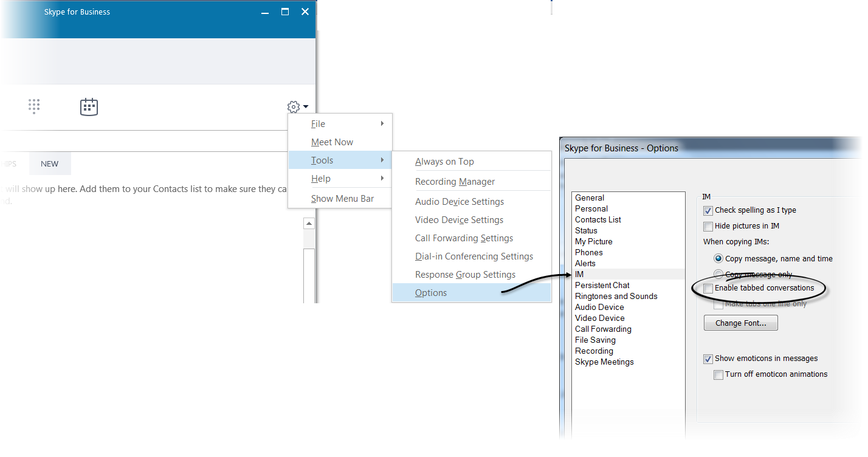This screenshot has height=457, width=868.
Task: Uncheck Check spelling as I type
Action: [x=708, y=210]
